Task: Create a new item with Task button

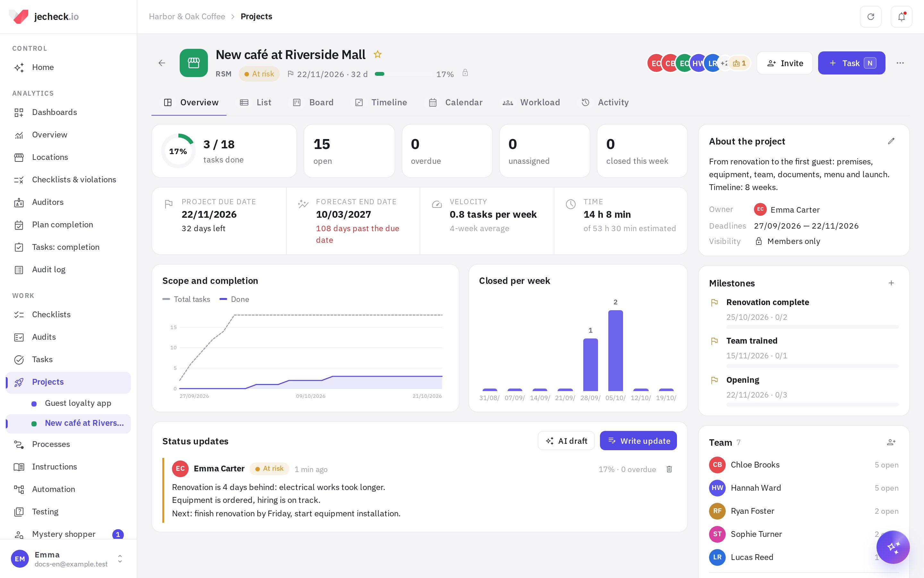Action: pyautogui.click(x=851, y=63)
